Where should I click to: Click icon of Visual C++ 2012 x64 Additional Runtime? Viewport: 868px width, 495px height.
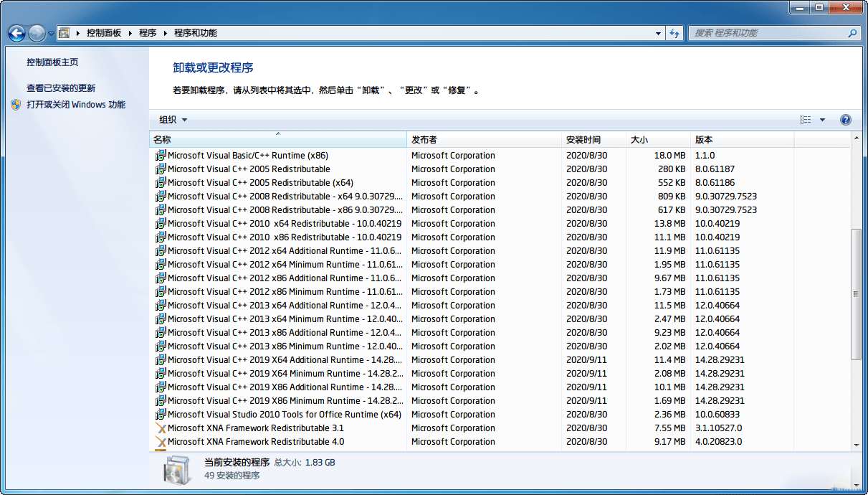coord(161,250)
